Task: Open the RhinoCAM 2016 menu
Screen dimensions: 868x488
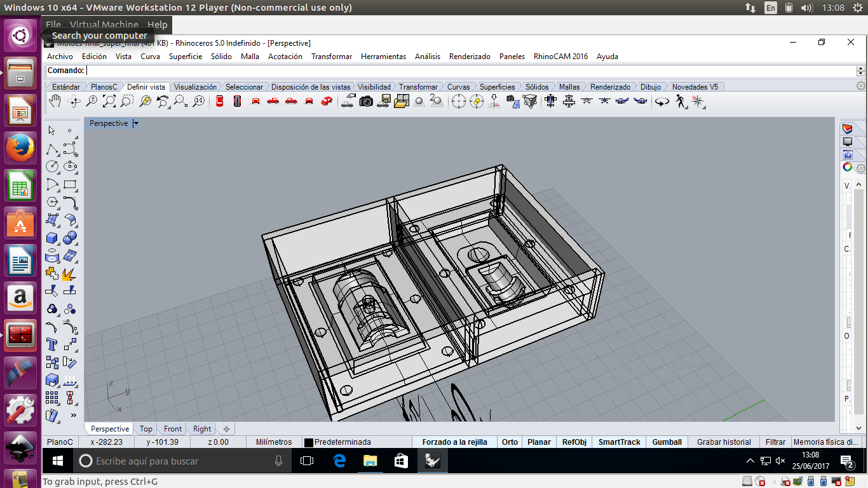Action: point(560,57)
